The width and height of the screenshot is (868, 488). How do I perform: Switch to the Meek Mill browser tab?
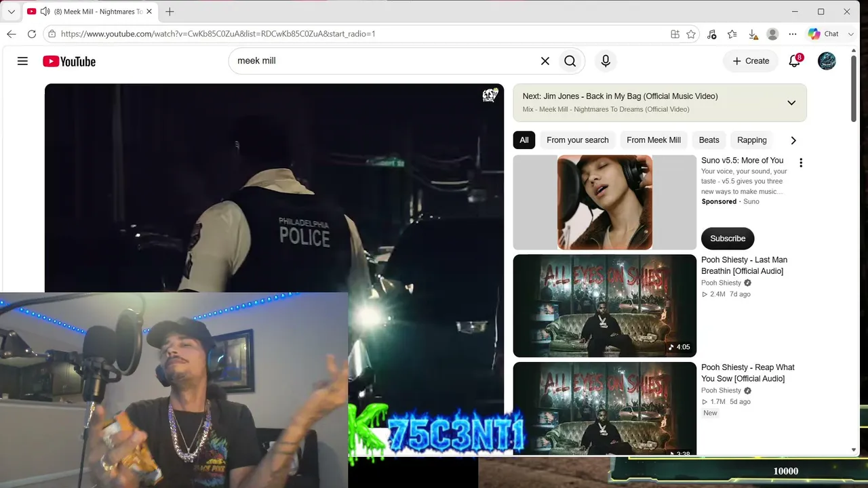pyautogui.click(x=90, y=12)
